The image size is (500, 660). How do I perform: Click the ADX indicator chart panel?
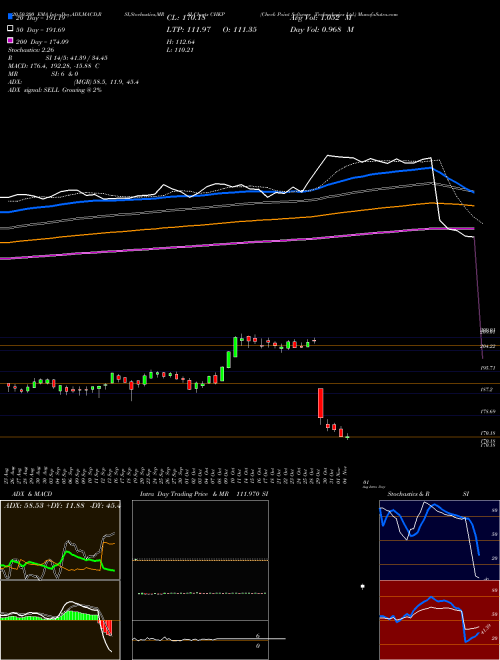coord(60,540)
